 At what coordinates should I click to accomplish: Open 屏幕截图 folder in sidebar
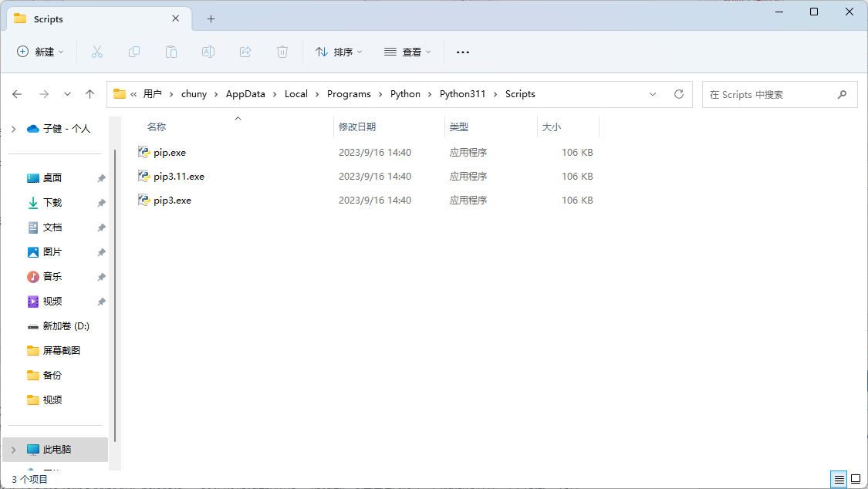click(62, 351)
